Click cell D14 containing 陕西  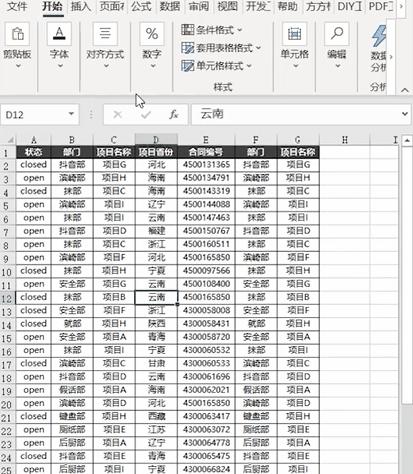tap(156, 324)
